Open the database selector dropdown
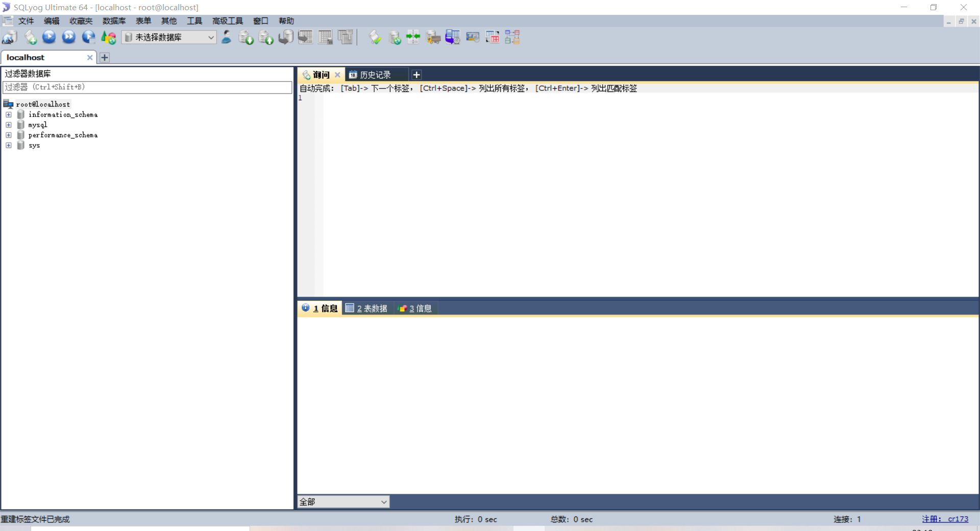The height and width of the screenshot is (531, 980). click(169, 37)
